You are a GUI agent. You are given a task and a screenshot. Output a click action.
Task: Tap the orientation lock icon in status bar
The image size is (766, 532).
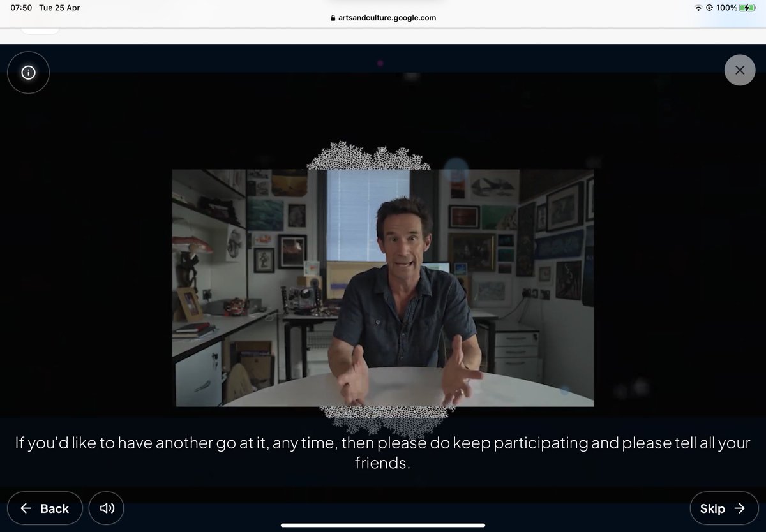coord(709,8)
